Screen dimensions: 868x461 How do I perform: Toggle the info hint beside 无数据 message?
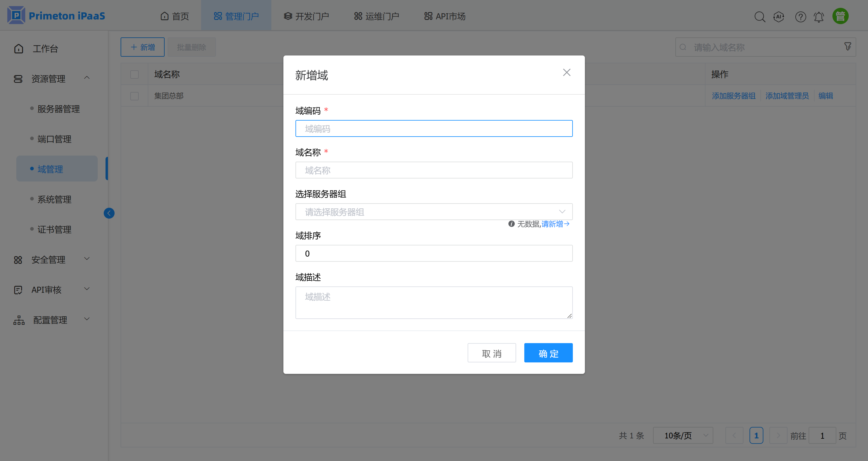click(512, 223)
